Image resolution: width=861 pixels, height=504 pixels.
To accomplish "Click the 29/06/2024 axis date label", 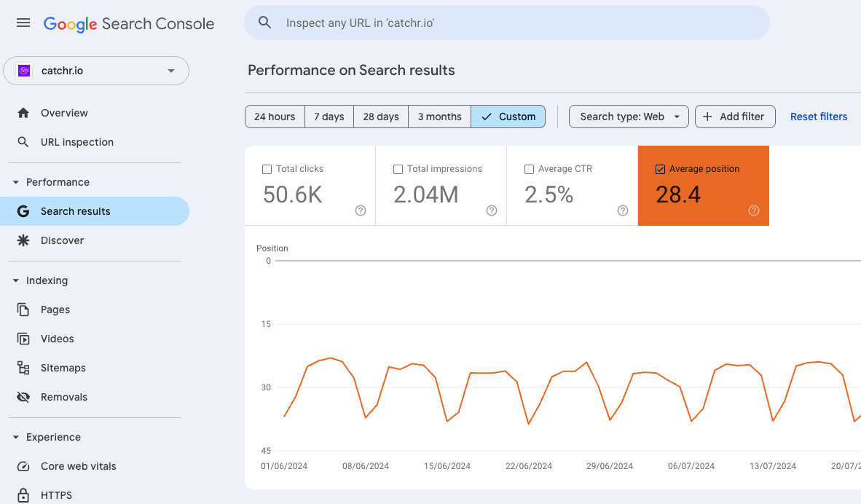I will (x=610, y=466).
